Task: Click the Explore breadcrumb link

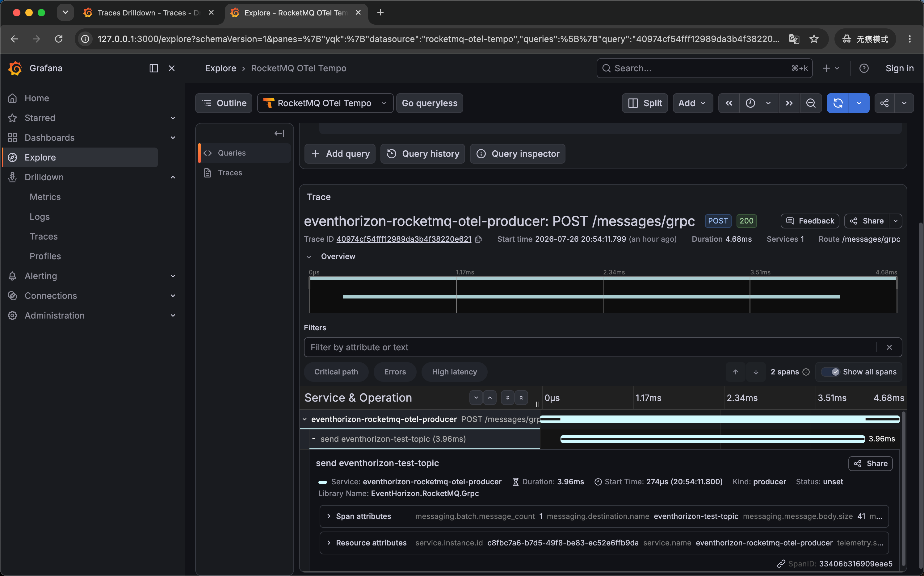Action: pyautogui.click(x=220, y=68)
